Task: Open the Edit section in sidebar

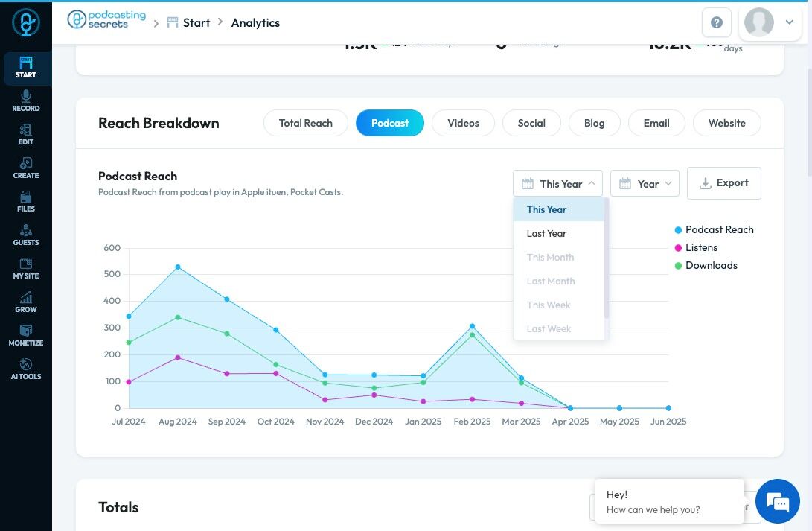Action: [x=26, y=135]
